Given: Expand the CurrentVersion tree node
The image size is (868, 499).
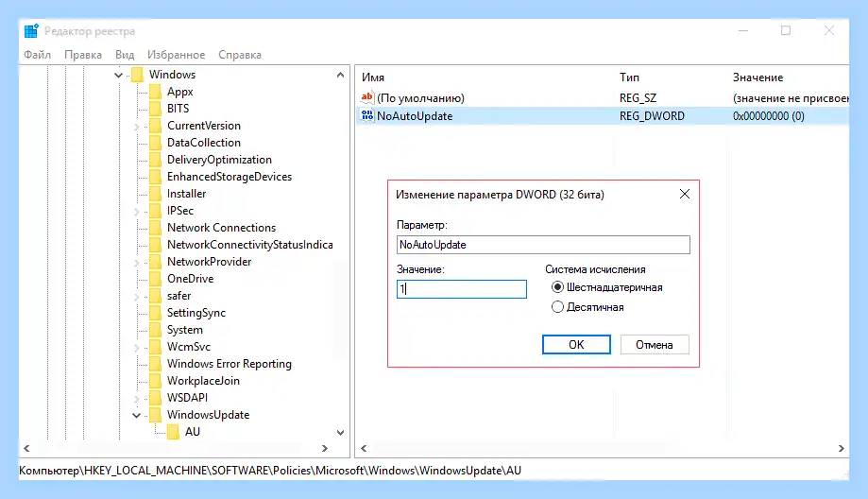Looking at the screenshot, I should [137, 127].
